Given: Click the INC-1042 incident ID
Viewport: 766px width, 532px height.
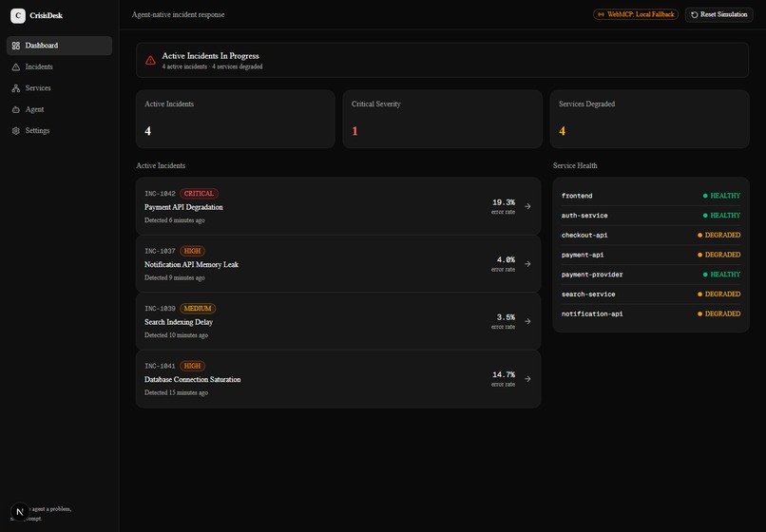Looking at the screenshot, I should (x=160, y=194).
